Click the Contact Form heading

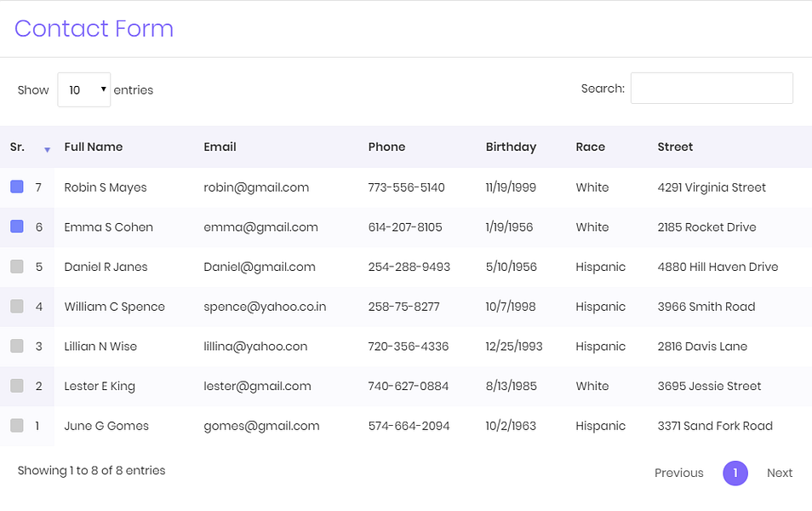click(x=94, y=28)
